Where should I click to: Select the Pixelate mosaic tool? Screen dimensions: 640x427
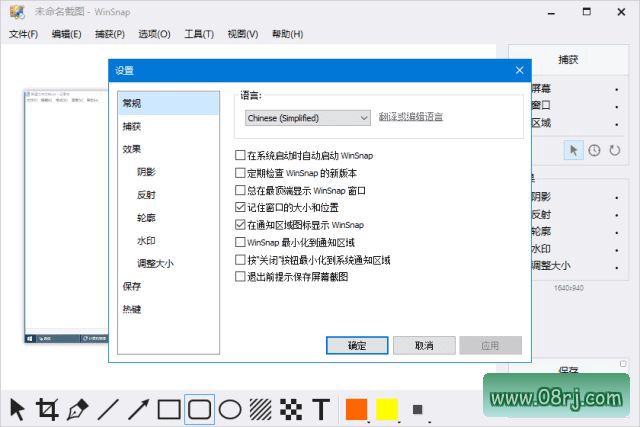[291, 409]
